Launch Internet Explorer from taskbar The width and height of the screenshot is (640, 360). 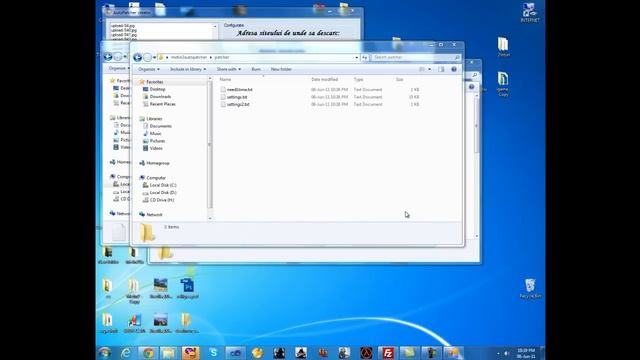[x=126, y=353]
